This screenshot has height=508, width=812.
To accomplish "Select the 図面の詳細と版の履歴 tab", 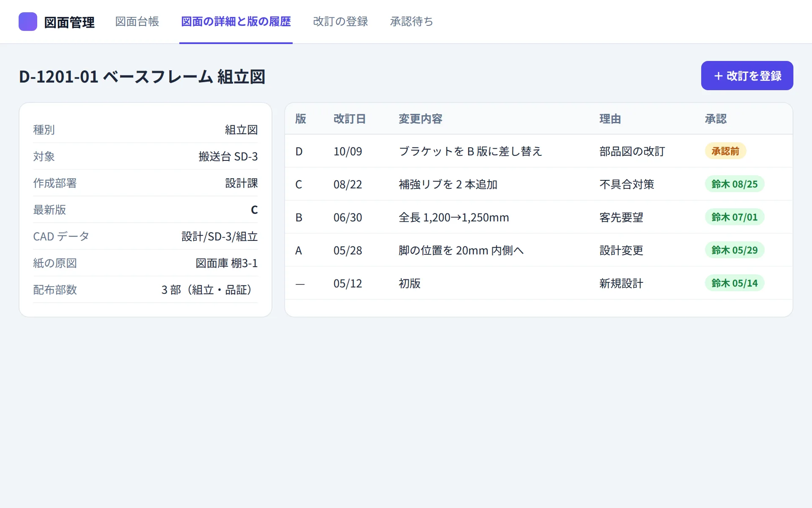I will [x=236, y=22].
